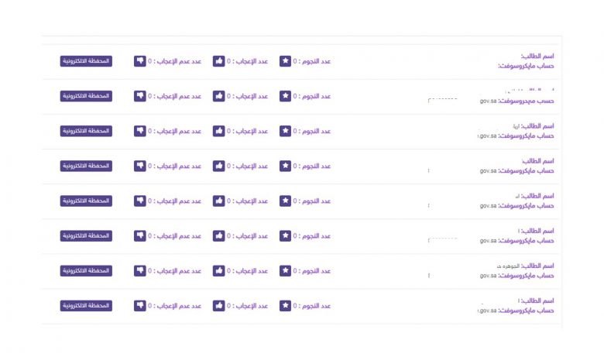
Task: Click the star icon in the second student row
Action: point(285,96)
